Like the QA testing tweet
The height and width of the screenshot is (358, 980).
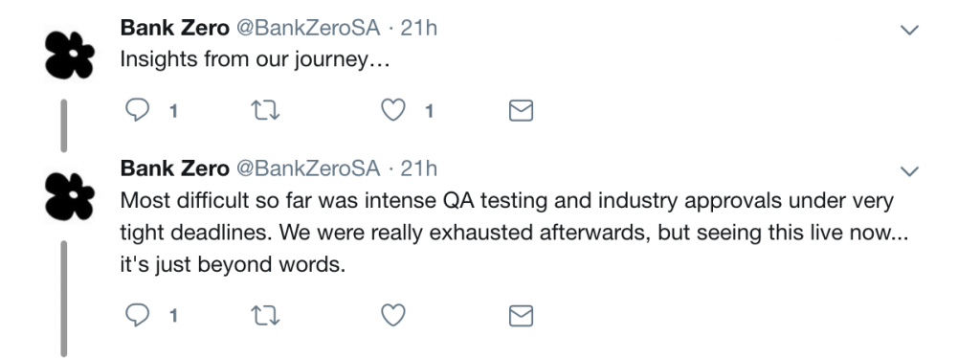click(x=393, y=315)
